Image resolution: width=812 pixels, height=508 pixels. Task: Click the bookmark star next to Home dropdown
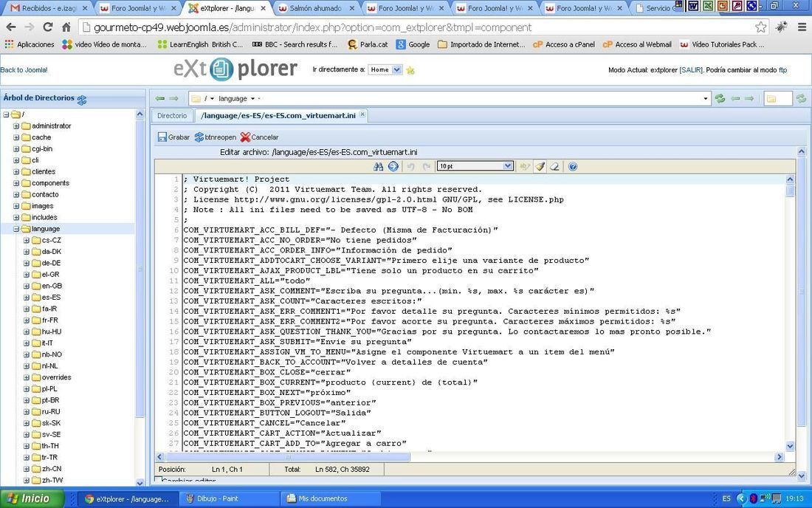[410, 70]
